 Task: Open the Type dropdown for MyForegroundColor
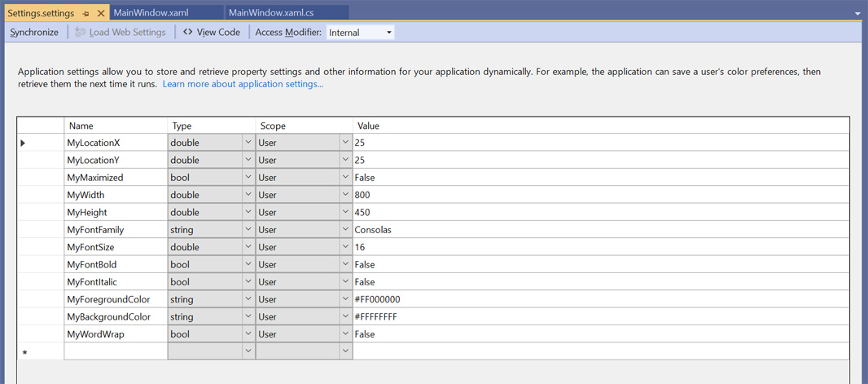pos(248,299)
